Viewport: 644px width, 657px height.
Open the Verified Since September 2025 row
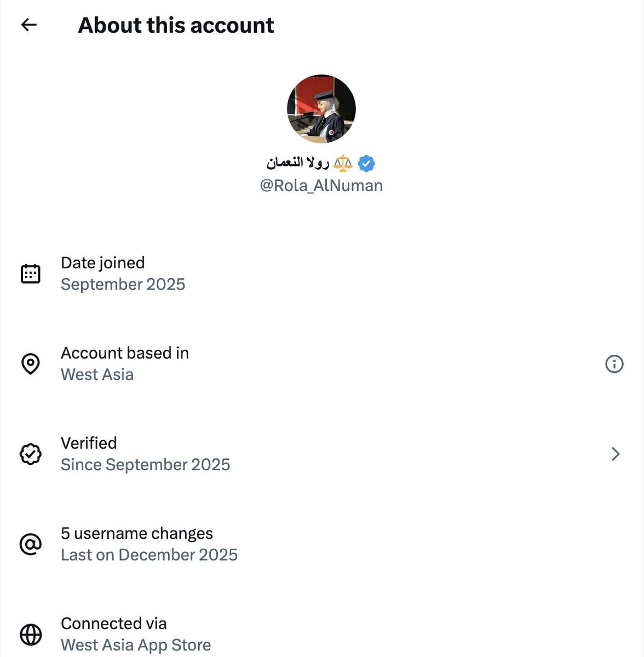[322, 454]
